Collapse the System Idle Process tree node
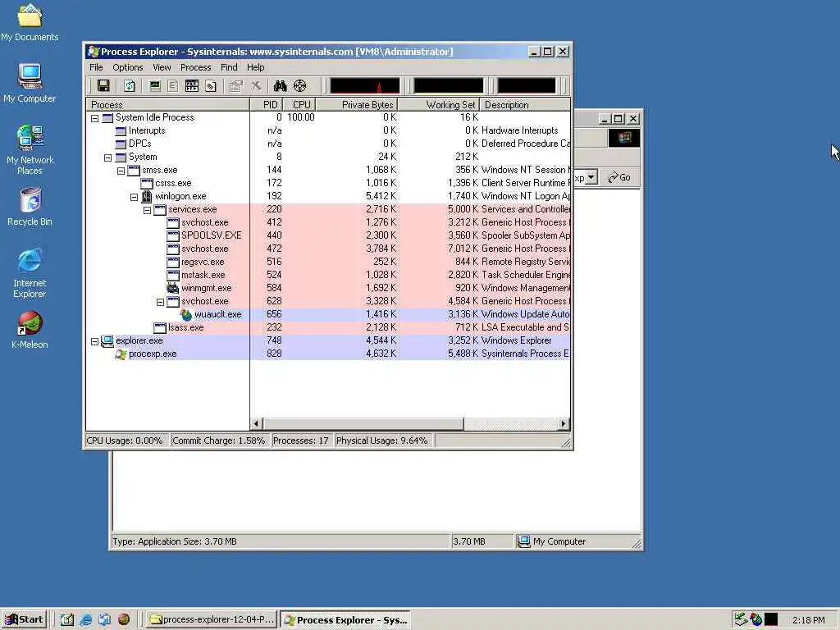The width and height of the screenshot is (840, 630). tap(95, 118)
